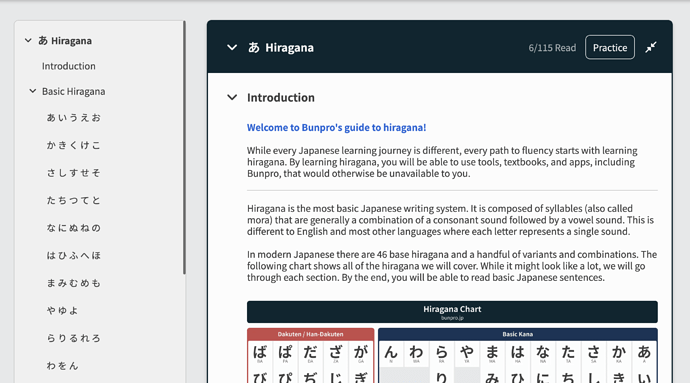This screenshot has width=690, height=383.
Task: Click the "Welcome to Bunpro's guide to hiragana!" heading
Action: pyautogui.click(x=336, y=127)
